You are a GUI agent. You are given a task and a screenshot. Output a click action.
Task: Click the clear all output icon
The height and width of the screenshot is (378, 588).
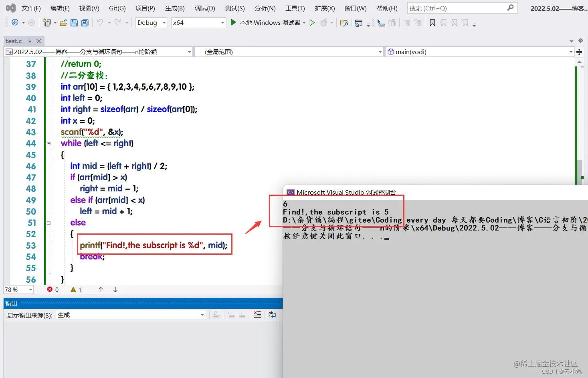click(x=257, y=315)
